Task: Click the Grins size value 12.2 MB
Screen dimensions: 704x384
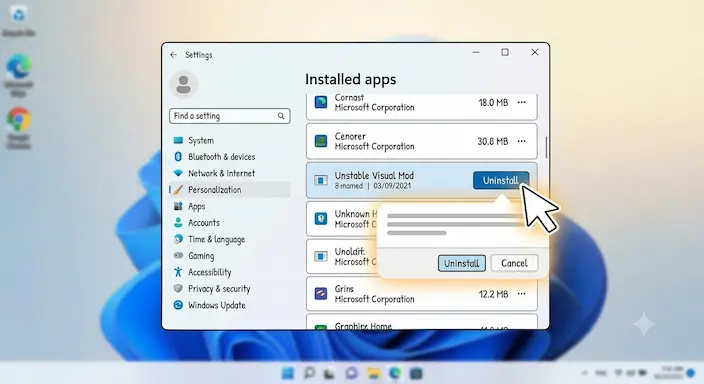Action: click(x=493, y=294)
